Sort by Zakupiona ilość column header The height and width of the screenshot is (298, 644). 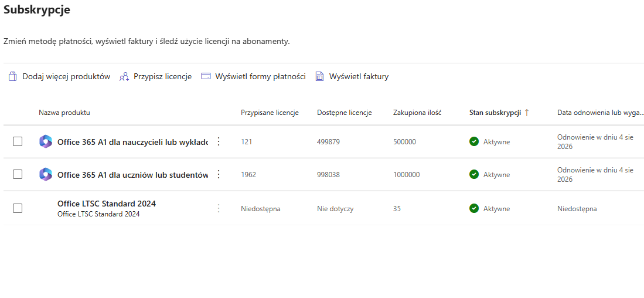[417, 113]
